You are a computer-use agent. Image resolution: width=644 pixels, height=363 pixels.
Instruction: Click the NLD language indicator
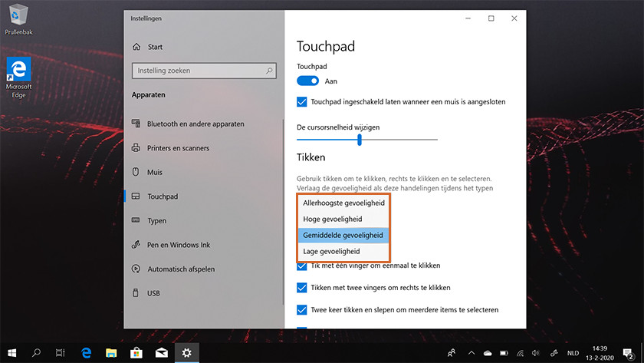573,353
